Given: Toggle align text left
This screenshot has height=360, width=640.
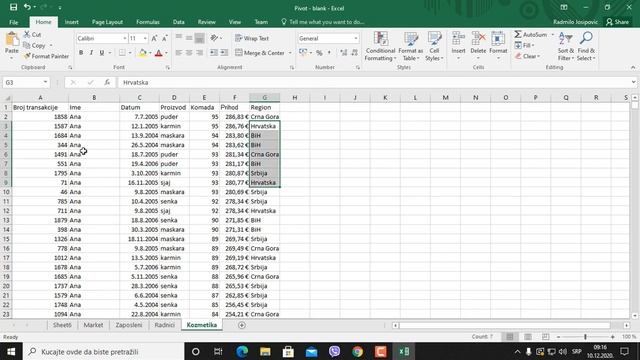Looking at the screenshot, I should (178, 53).
